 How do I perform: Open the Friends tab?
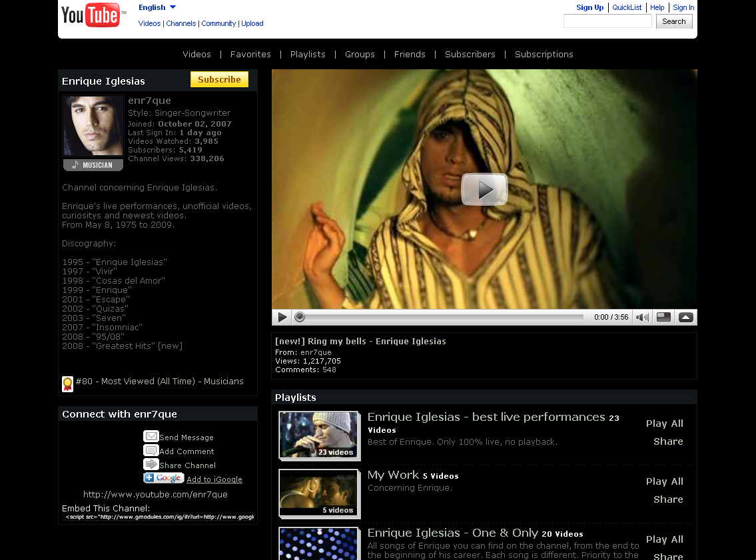click(410, 55)
